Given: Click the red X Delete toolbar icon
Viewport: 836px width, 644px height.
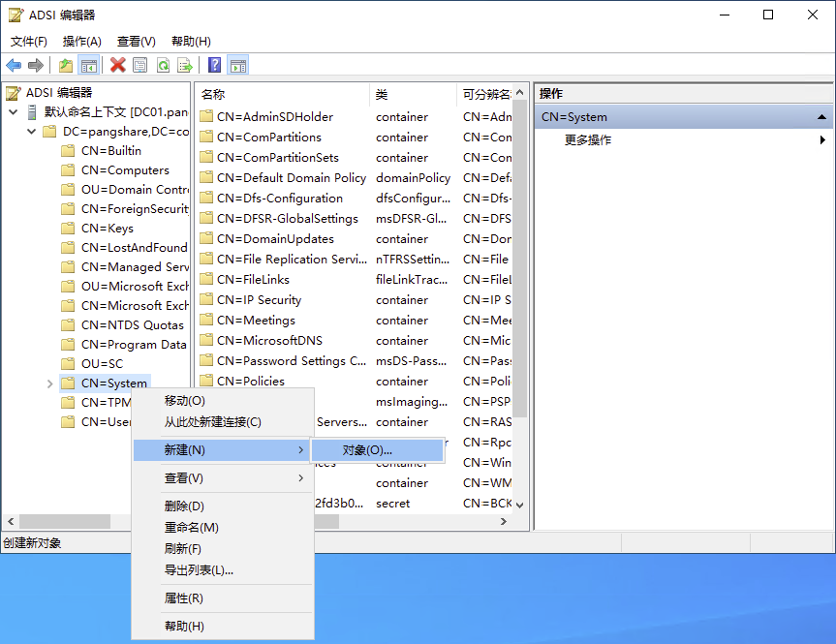Looking at the screenshot, I should point(118,66).
